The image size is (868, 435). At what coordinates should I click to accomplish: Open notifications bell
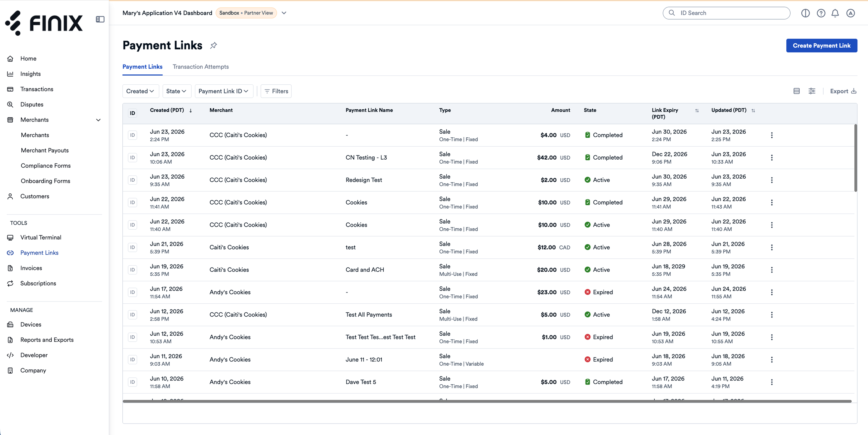click(835, 13)
